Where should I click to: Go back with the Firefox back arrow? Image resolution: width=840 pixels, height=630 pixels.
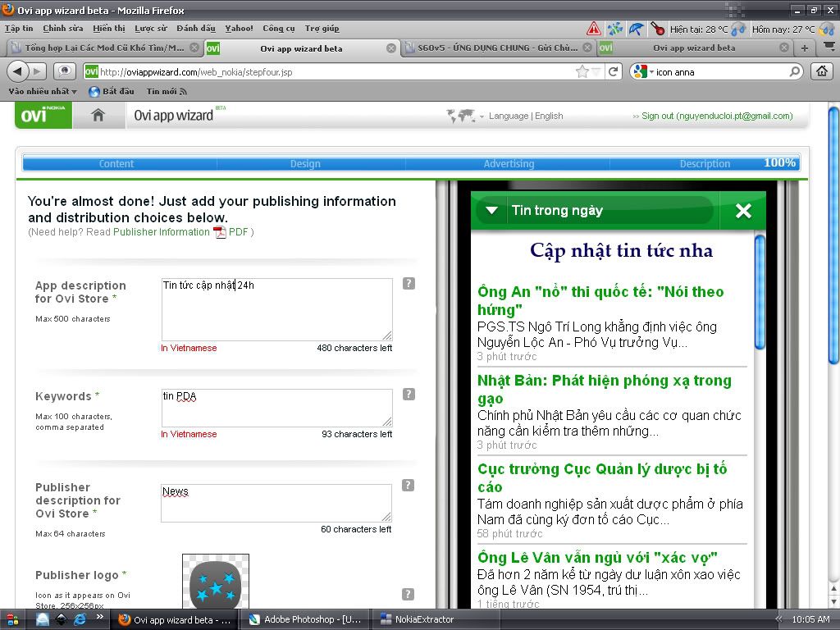(18, 71)
